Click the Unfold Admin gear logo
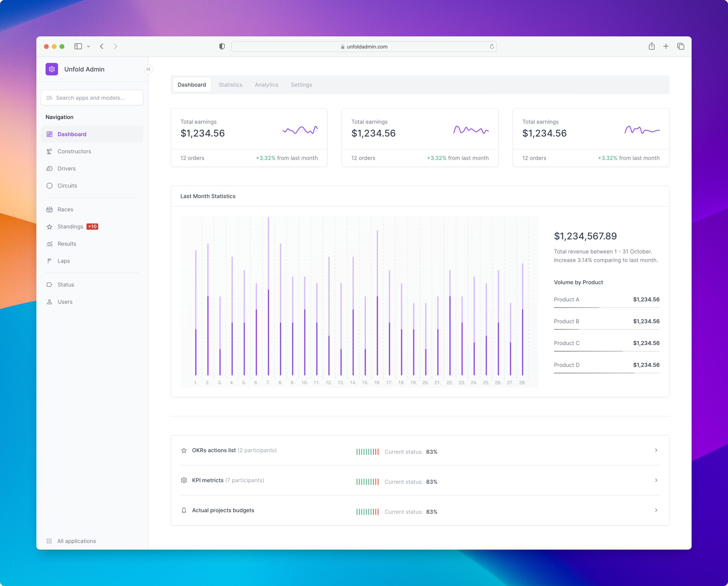 click(x=52, y=69)
